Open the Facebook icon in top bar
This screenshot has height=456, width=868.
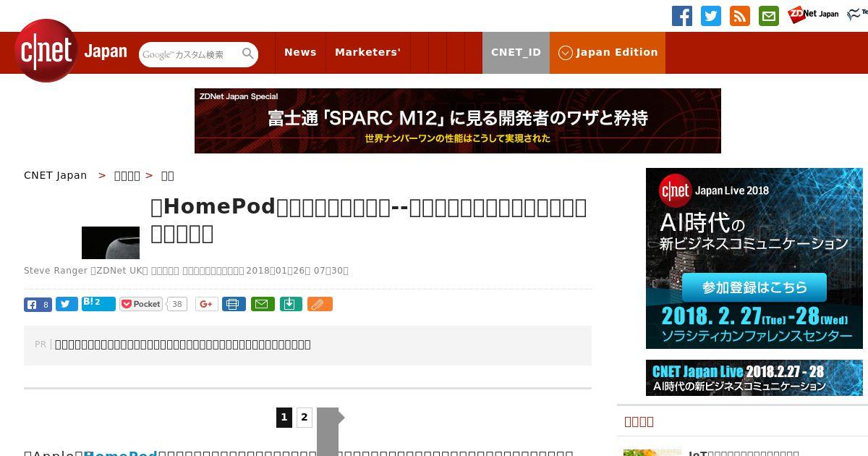tap(682, 16)
